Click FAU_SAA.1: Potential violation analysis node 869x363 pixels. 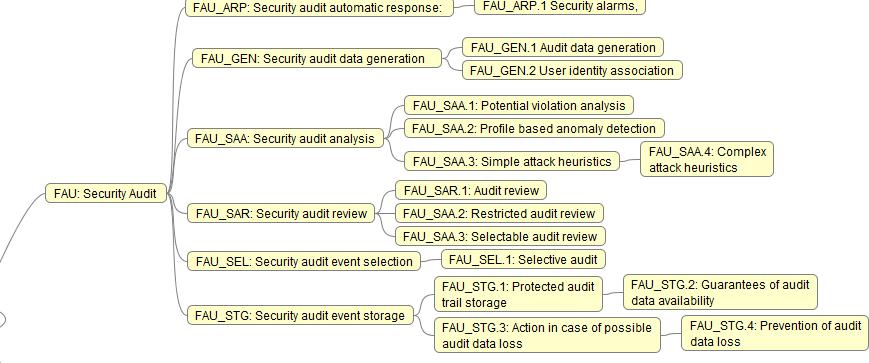click(x=519, y=105)
